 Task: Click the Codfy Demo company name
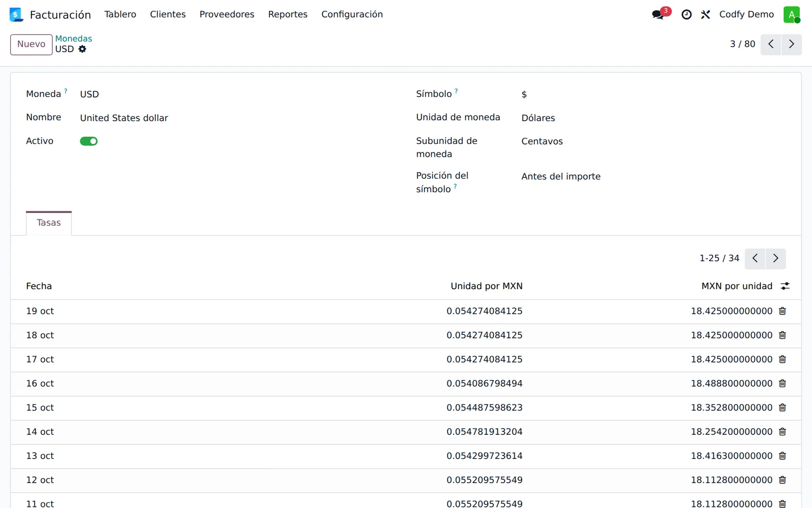click(747, 14)
